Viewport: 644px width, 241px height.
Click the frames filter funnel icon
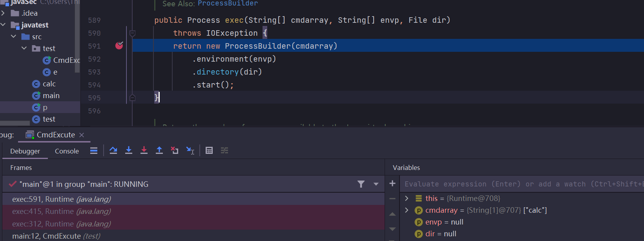click(361, 184)
